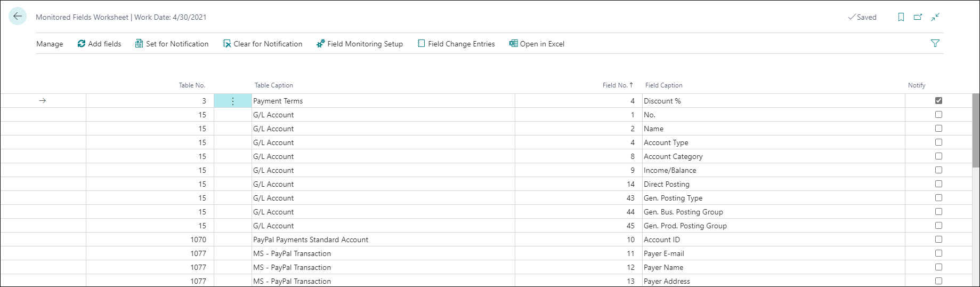This screenshot has height=287, width=980.
Task: Select the Payment Terms table caption cell
Action: (383, 101)
